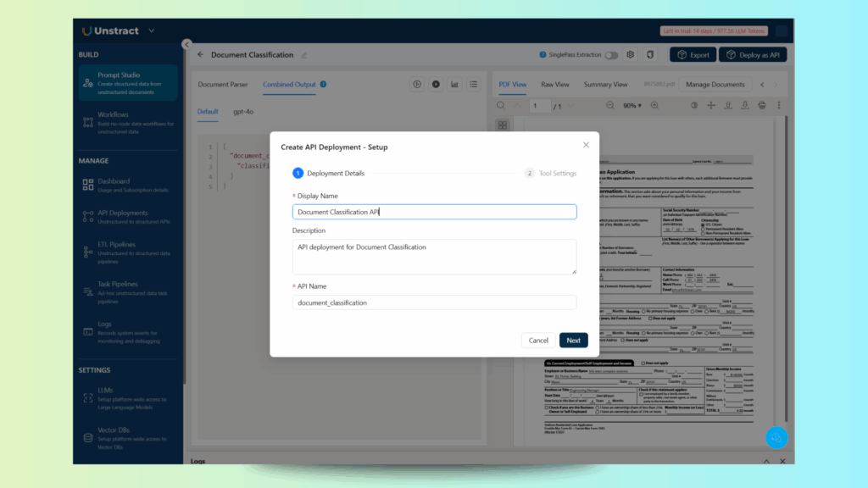The image size is (868, 488).
Task: Click the print icon in PDF toolbar
Action: [x=762, y=106]
